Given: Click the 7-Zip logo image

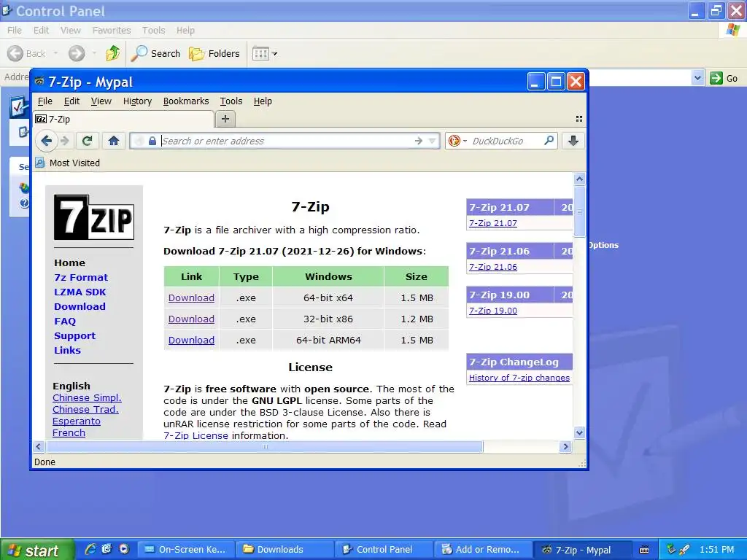Looking at the screenshot, I should (x=94, y=217).
